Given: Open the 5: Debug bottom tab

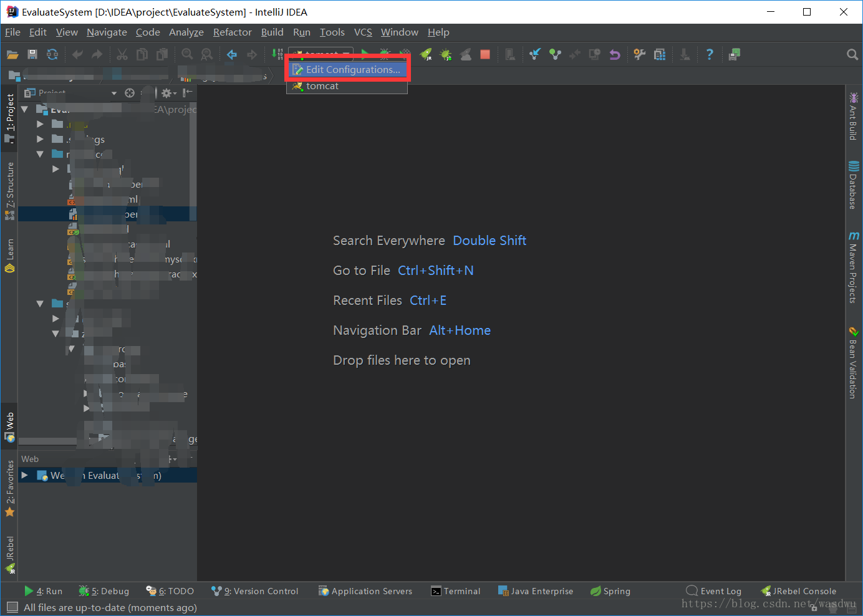Looking at the screenshot, I should click(x=104, y=591).
